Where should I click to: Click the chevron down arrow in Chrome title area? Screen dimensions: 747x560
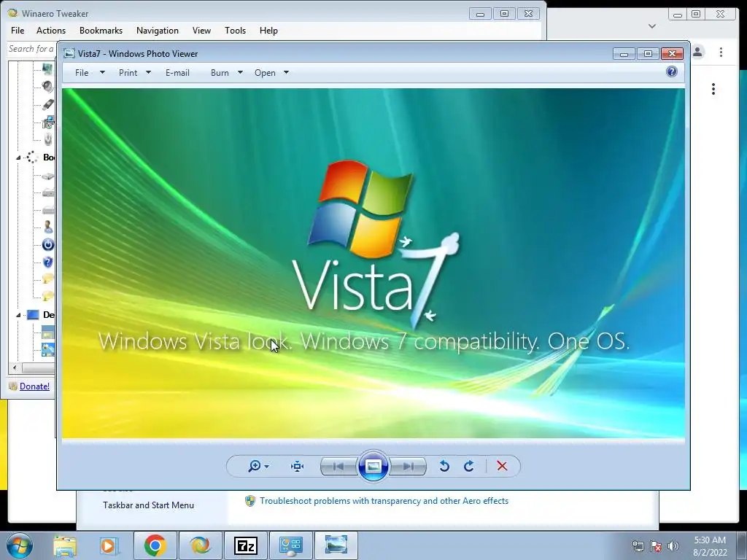pyautogui.click(x=652, y=26)
